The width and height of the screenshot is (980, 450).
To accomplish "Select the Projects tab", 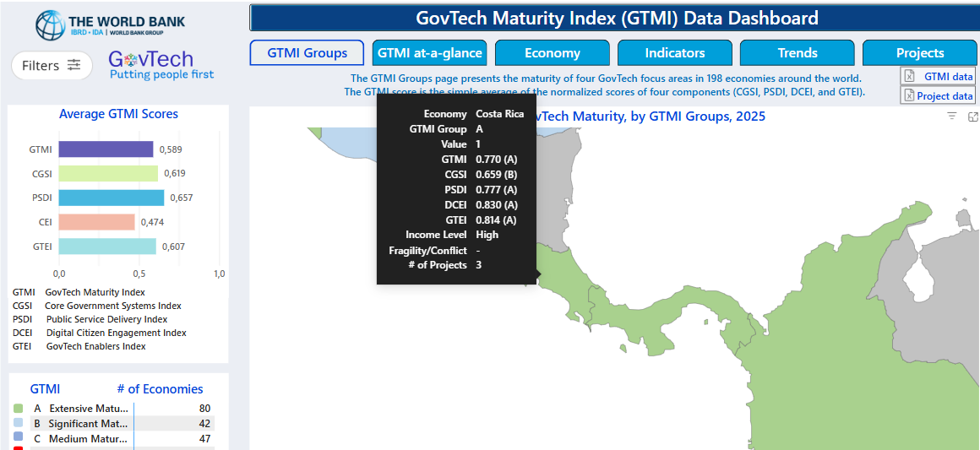I will click(x=919, y=53).
